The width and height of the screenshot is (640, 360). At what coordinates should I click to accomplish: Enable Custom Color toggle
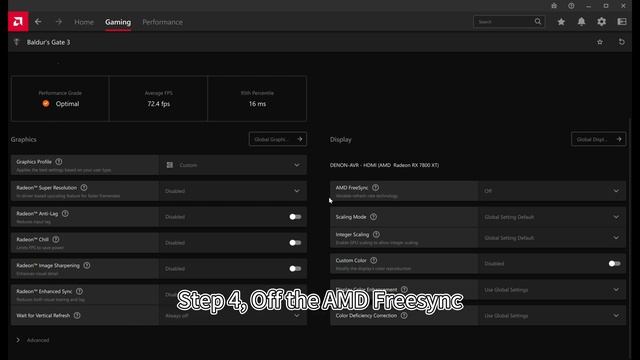point(614,264)
